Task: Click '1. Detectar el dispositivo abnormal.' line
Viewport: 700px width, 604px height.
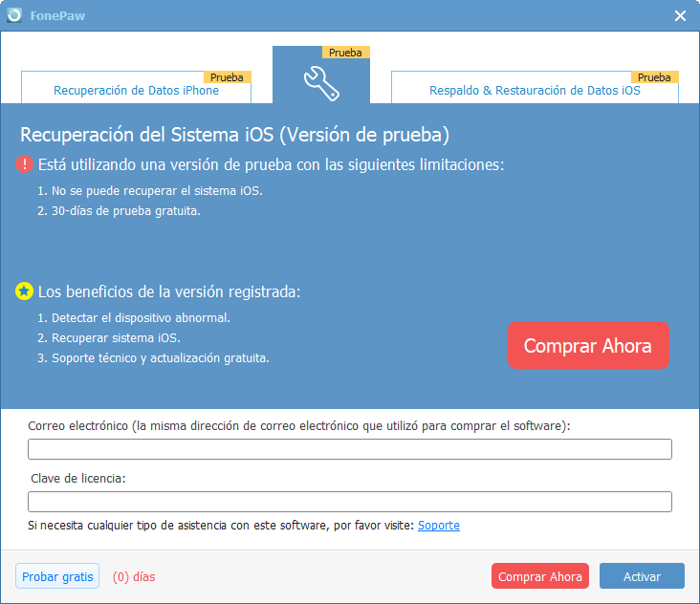Action: coord(134,318)
